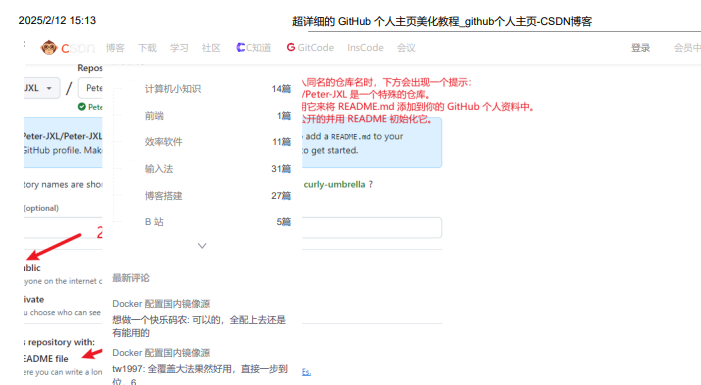Select the 博客 navigation item

115,48
